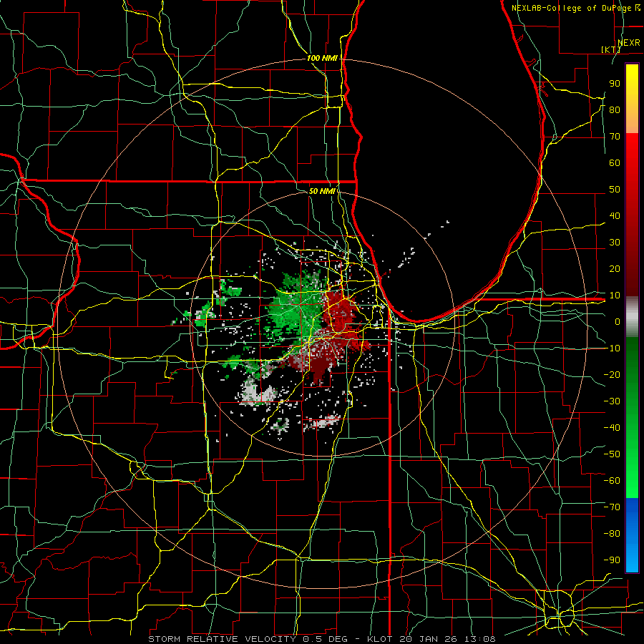Click the gray zero-velocity segment of color bar
Viewport: 644px width, 644px height.
632,317
